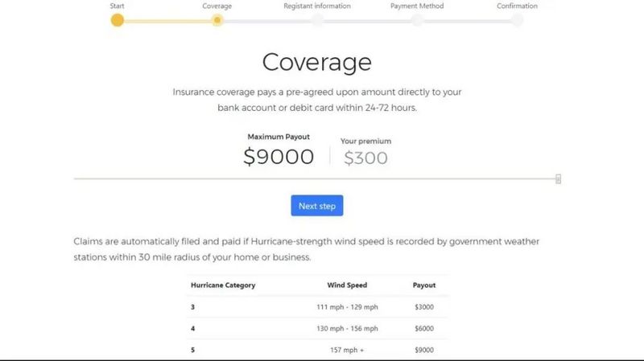Viewport: 644px width, 361px height.
Task: Click the Hurricane Category column header
Action: [x=223, y=285]
